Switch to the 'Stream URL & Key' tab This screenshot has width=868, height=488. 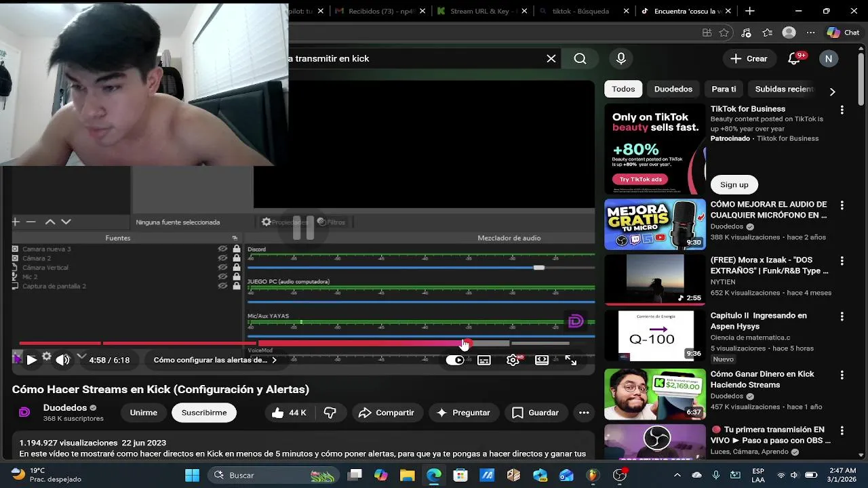coord(481,11)
